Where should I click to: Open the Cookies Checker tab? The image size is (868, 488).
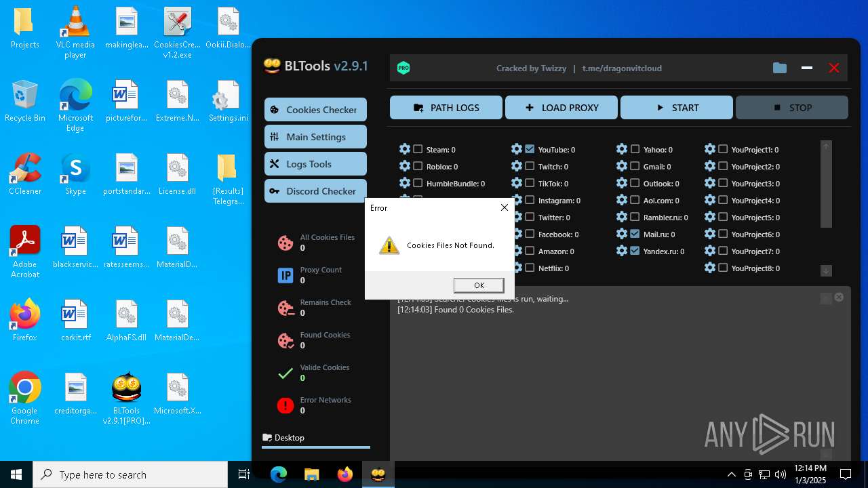[x=315, y=110]
